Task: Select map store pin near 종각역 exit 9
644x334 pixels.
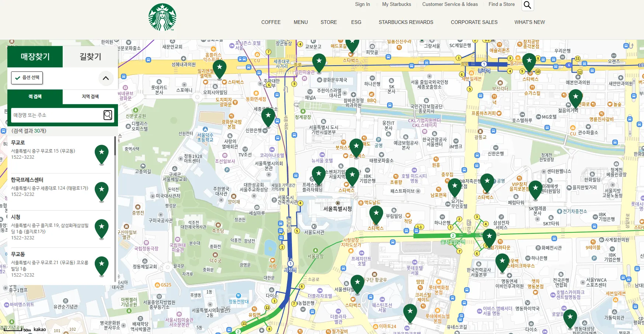Action: pyautogui.click(x=529, y=63)
